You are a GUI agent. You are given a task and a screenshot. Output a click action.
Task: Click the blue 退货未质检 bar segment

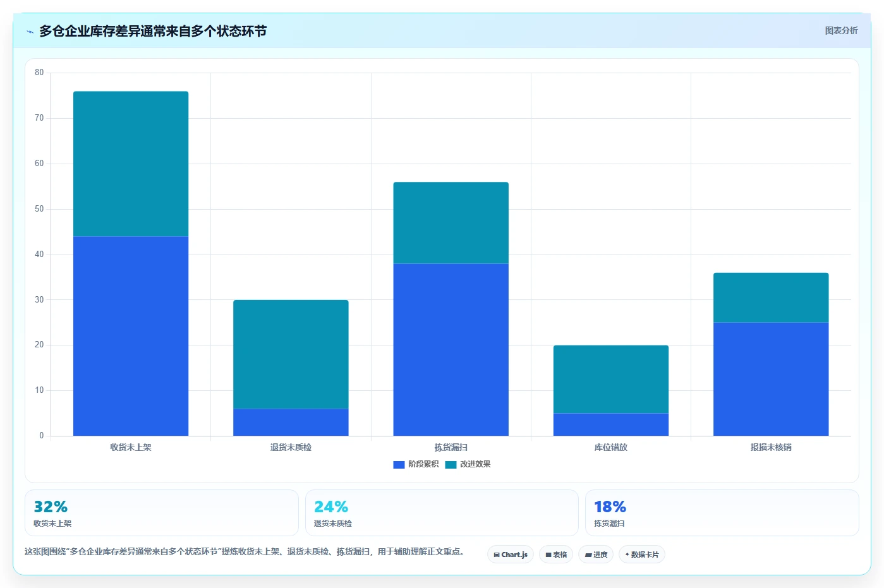tap(291, 423)
